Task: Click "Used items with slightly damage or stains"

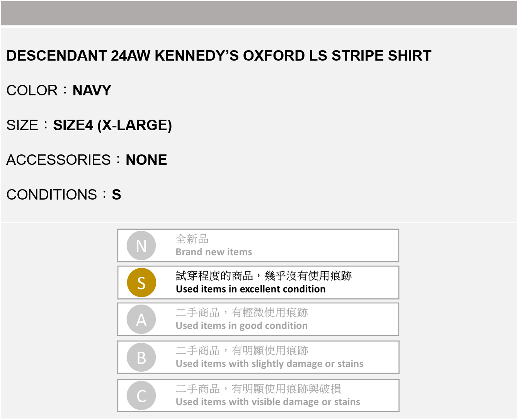Action: pos(269,364)
